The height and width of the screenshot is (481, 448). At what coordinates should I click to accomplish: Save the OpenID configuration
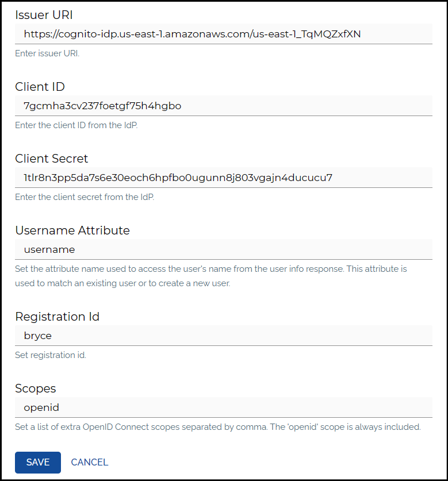click(38, 462)
